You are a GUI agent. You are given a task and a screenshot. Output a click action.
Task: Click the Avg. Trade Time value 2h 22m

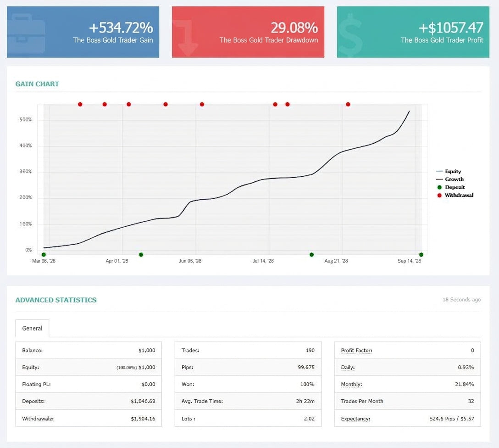[x=305, y=401]
